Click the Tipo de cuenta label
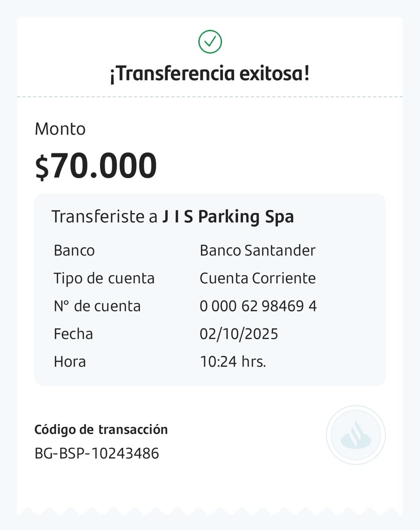 point(104,278)
